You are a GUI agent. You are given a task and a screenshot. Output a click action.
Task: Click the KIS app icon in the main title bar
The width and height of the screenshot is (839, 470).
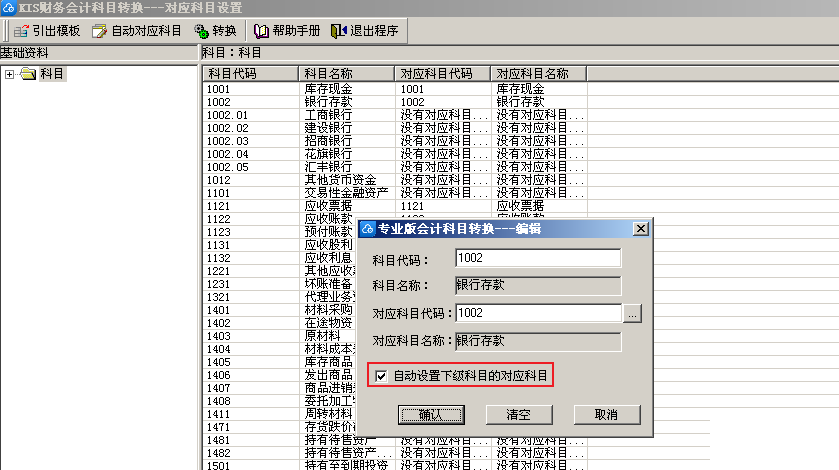[9, 7]
